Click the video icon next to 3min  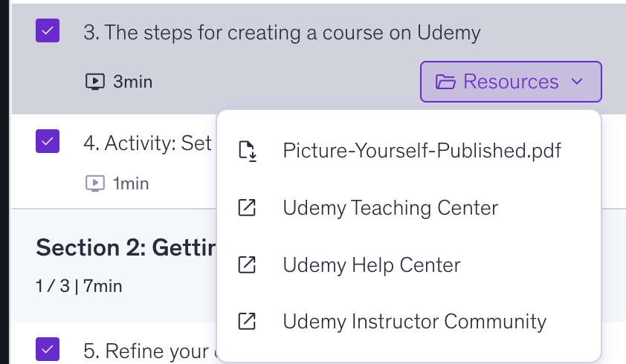tap(94, 82)
